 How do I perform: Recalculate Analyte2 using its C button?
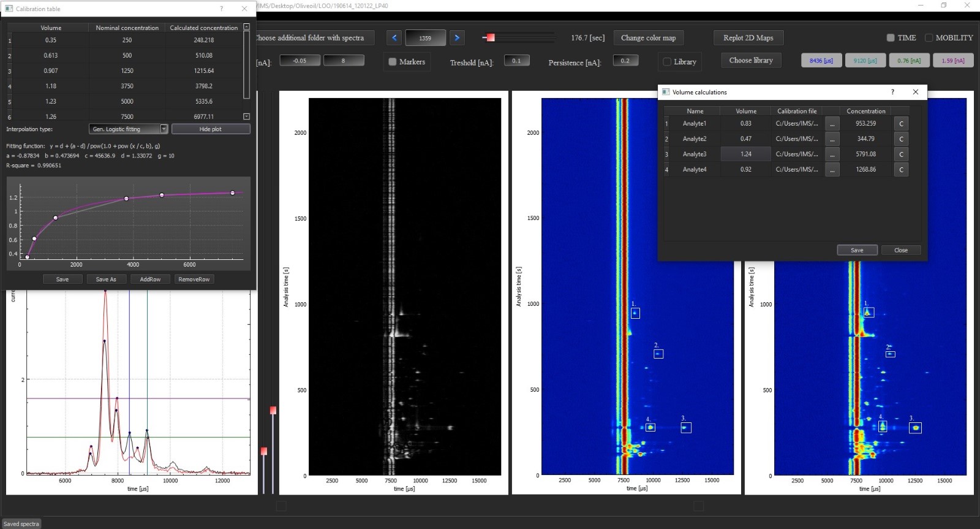[901, 139]
